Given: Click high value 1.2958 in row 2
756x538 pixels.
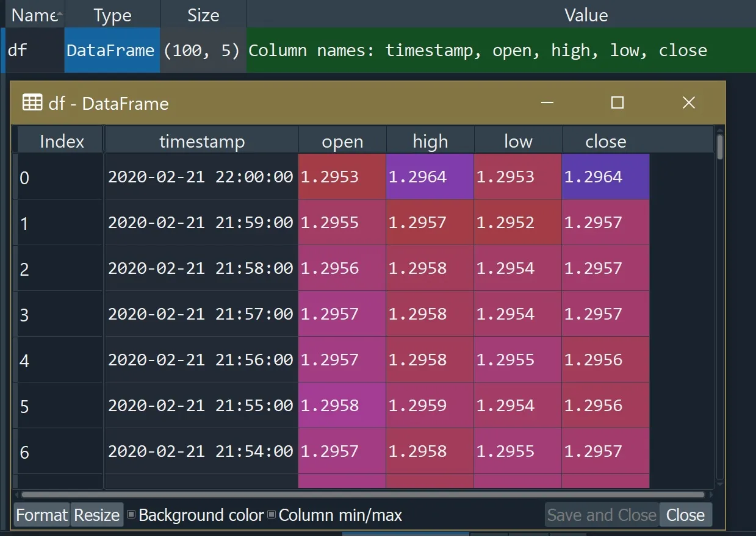Looking at the screenshot, I should (430, 268).
